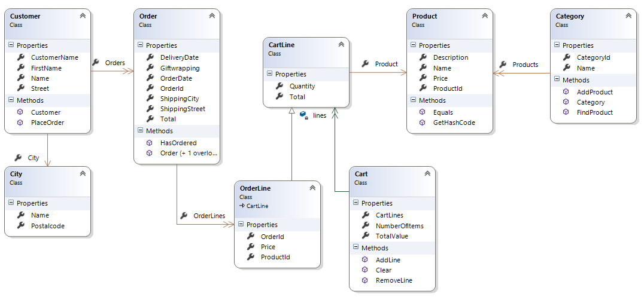Select the OrderLines association label
The height and width of the screenshot is (297, 644).
click(x=209, y=216)
